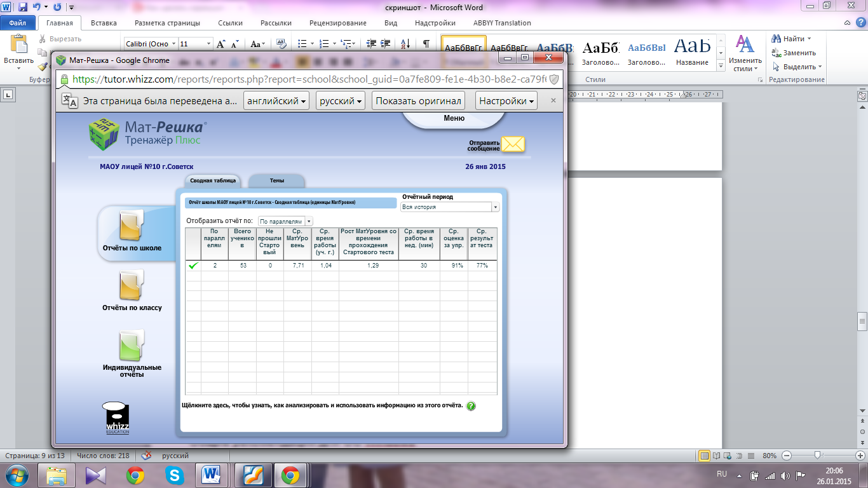This screenshot has height=488, width=868.
Task: Click the Windows Start button
Action: (x=17, y=475)
